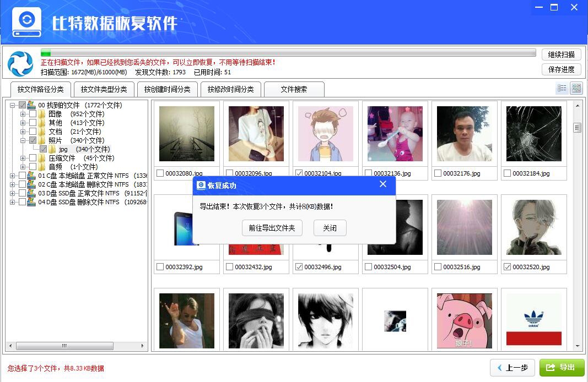Expand the 文档 tree node
The height and width of the screenshot is (382, 588).
23,132
